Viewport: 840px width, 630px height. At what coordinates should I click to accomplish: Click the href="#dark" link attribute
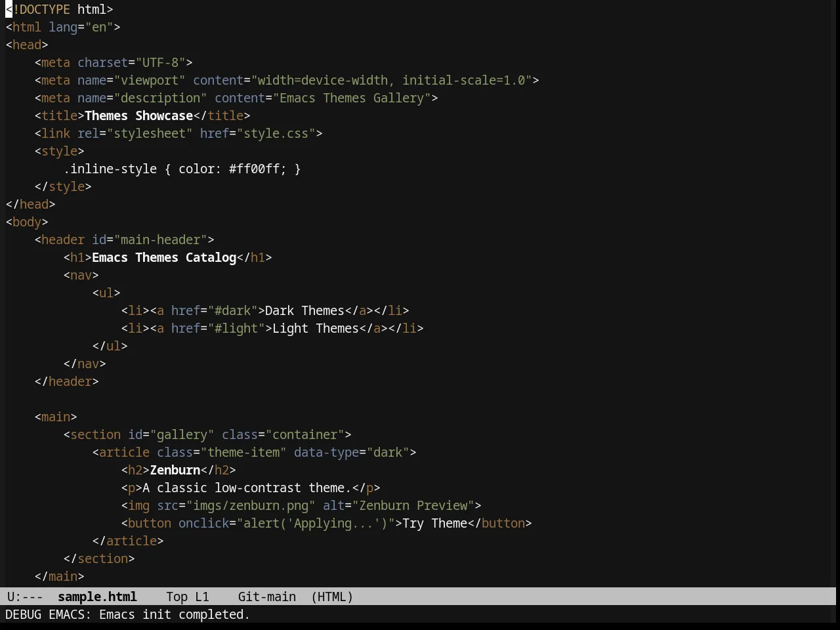(215, 310)
